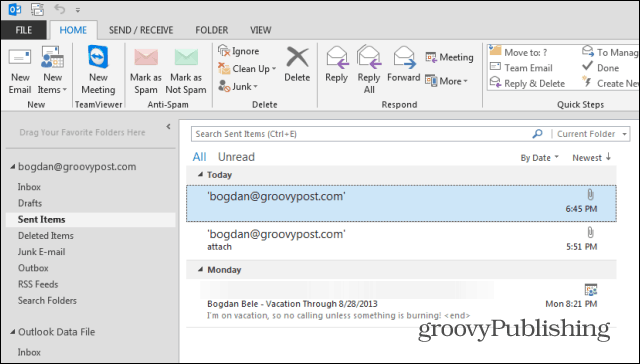Select the Team Email quick step
640x364 pixels.
pyautogui.click(x=521, y=67)
